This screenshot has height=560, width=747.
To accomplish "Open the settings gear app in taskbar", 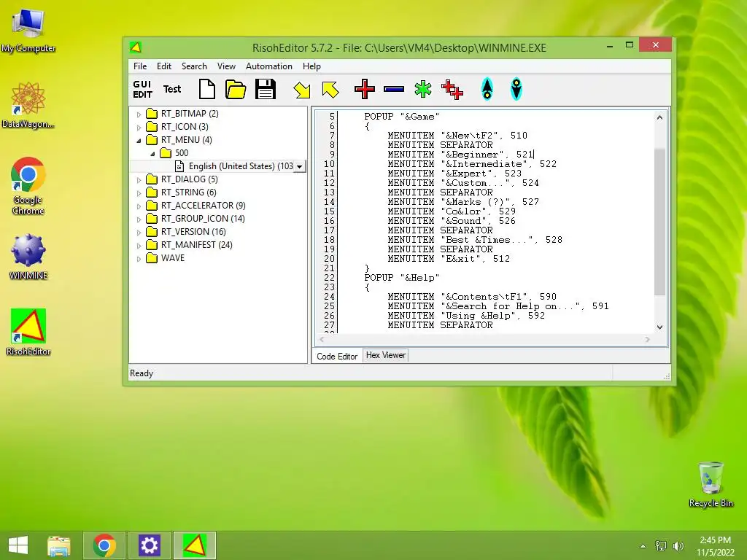I will point(149,545).
